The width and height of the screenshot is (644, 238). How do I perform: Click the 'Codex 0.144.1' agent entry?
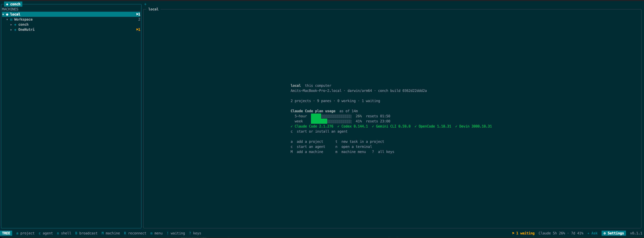(x=353, y=126)
